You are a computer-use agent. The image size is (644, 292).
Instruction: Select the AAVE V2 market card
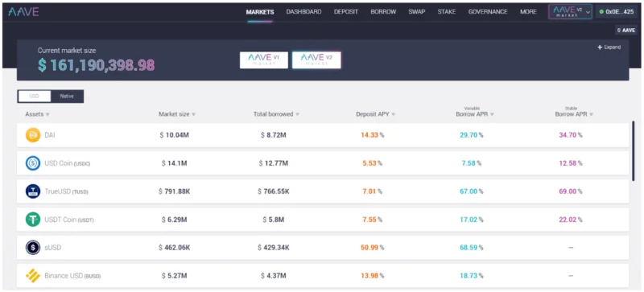[x=316, y=60]
